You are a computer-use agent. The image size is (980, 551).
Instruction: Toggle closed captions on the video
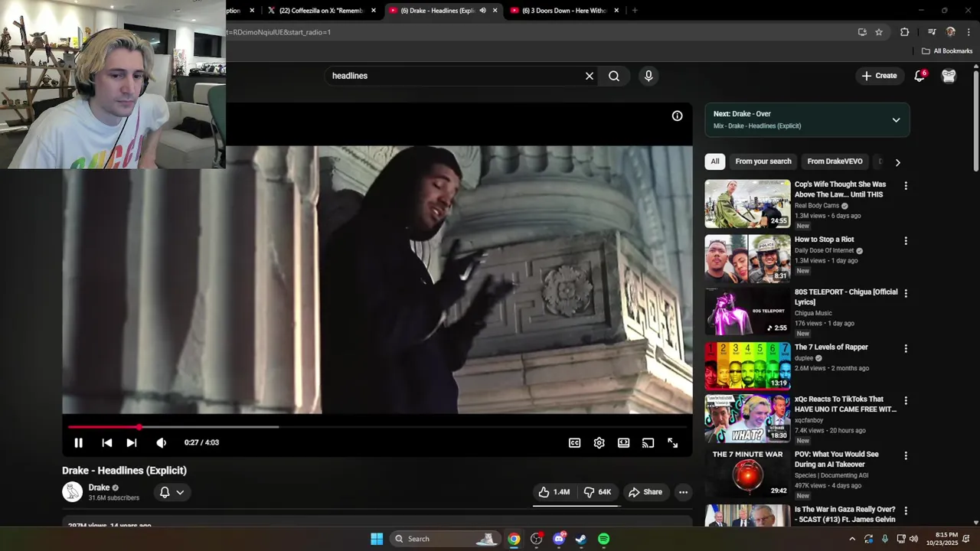tap(574, 442)
